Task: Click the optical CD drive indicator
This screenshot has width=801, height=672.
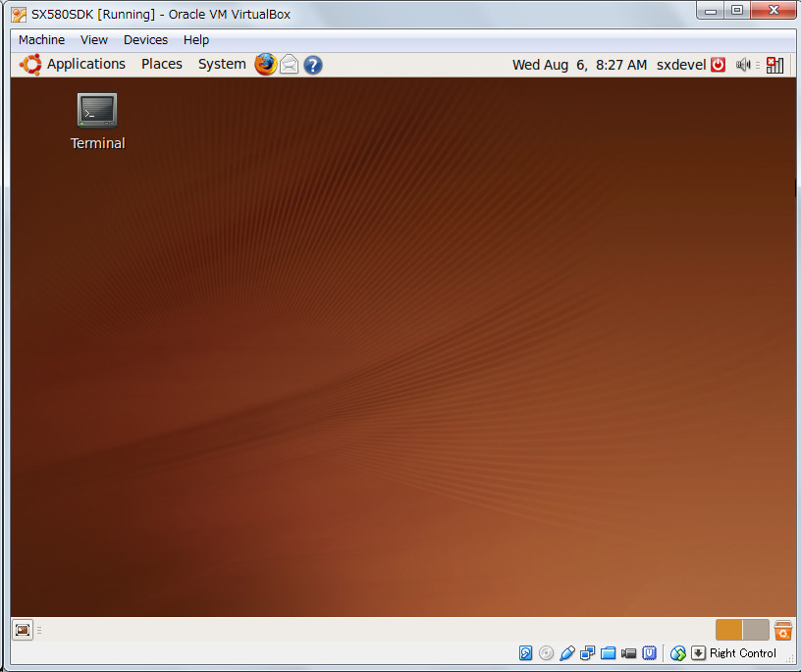Action: coord(546,653)
